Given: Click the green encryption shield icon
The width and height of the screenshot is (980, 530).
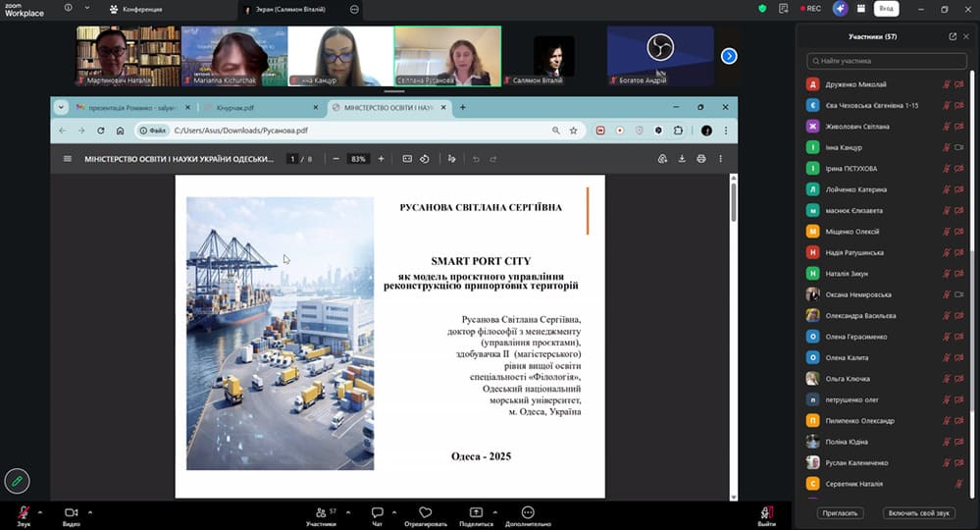Looking at the screenshot, I should (762, 9).
